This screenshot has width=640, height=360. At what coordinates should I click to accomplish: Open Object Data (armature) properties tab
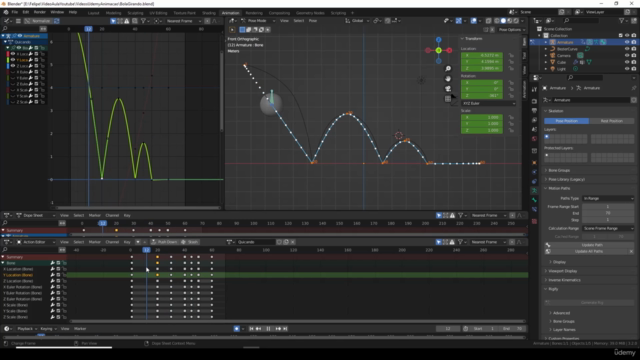point(534,191)
